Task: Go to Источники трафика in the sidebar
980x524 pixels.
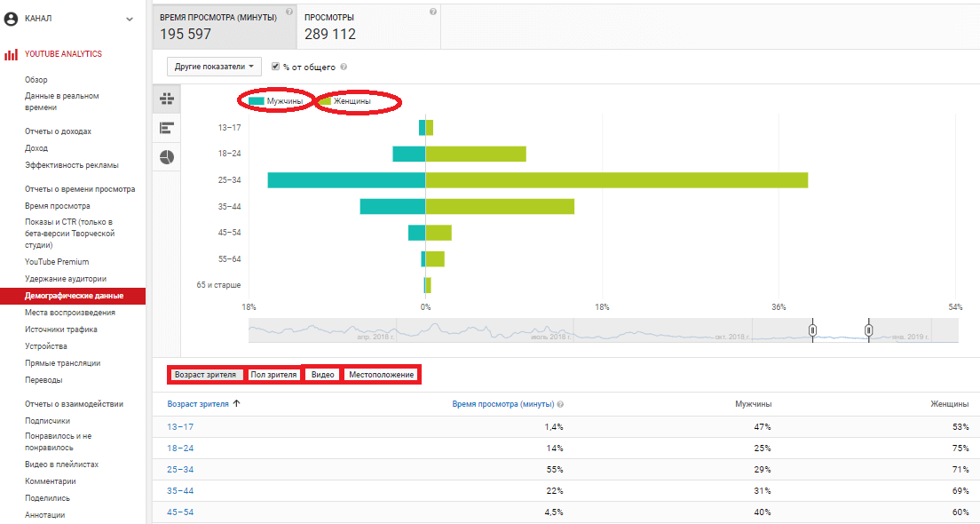Action: (61, 329)
